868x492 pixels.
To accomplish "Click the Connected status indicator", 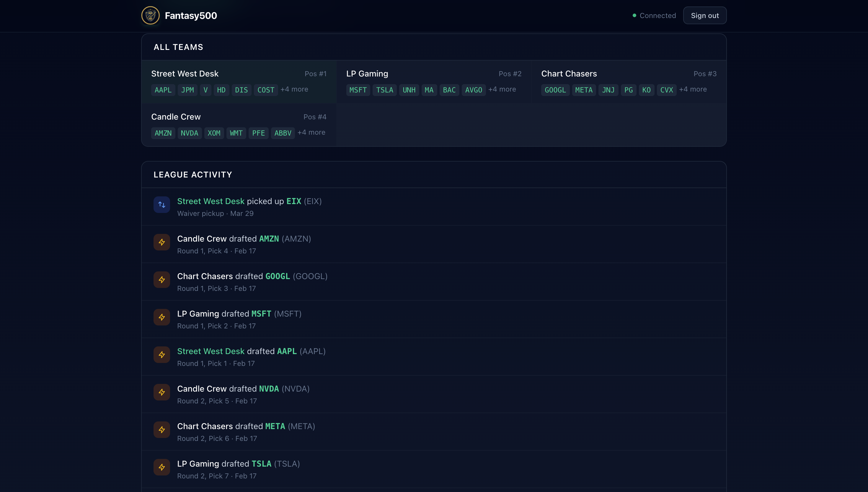I will (654, 16).
